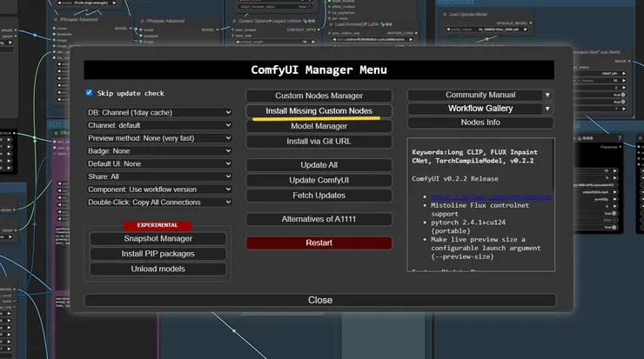Open the Custom Nodes Manager

coord(319,96)
